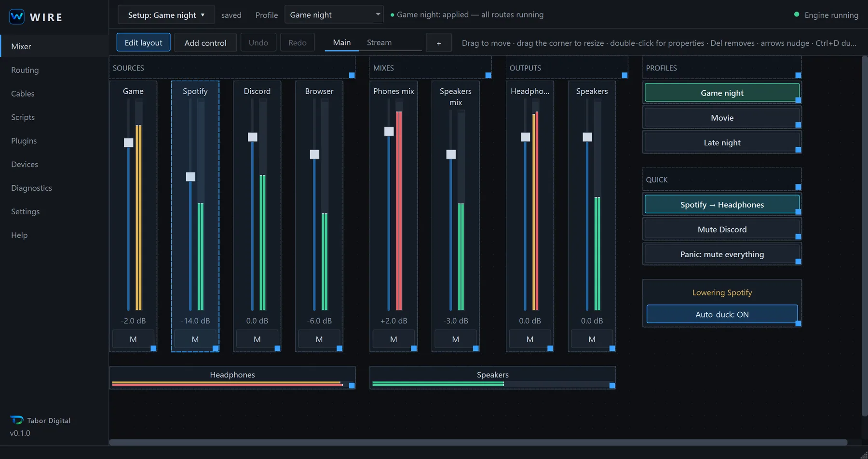This screenshot has width=868, height=459.
Task: Click the resize handle on the Game strip
Action: [154, 348]
